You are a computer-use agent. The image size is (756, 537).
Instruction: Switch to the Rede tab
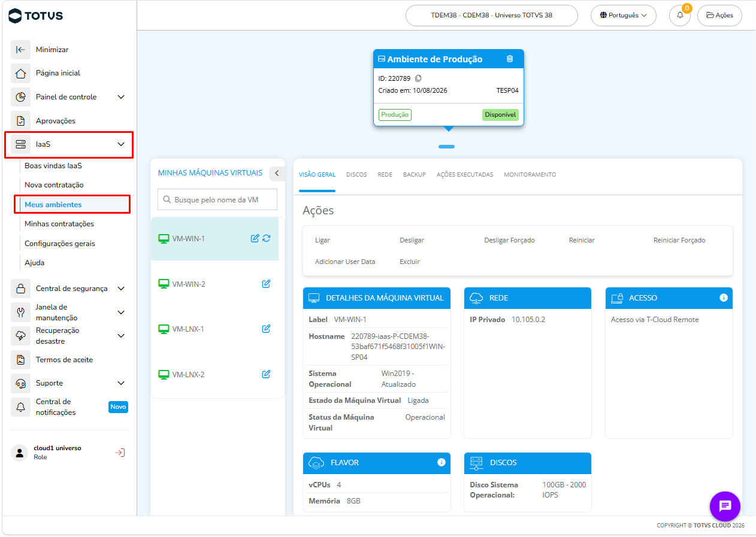[x=385, y=175]
